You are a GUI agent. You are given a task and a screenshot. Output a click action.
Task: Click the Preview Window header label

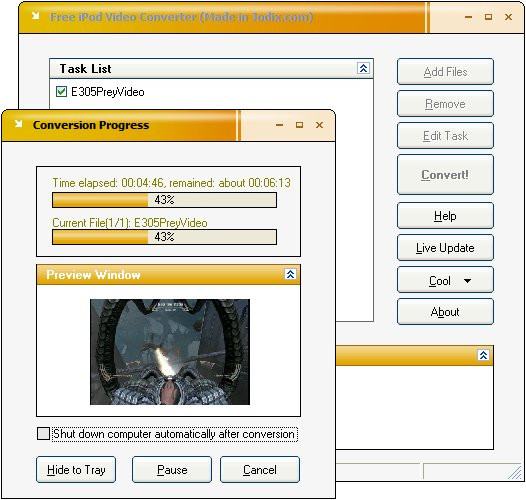tap(93, 274)
